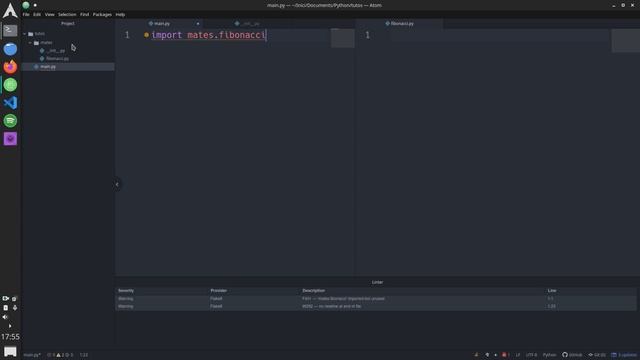
Task: Click the linter warning dot on line 1
Action: pyautogui.click(x=147, y=35)
